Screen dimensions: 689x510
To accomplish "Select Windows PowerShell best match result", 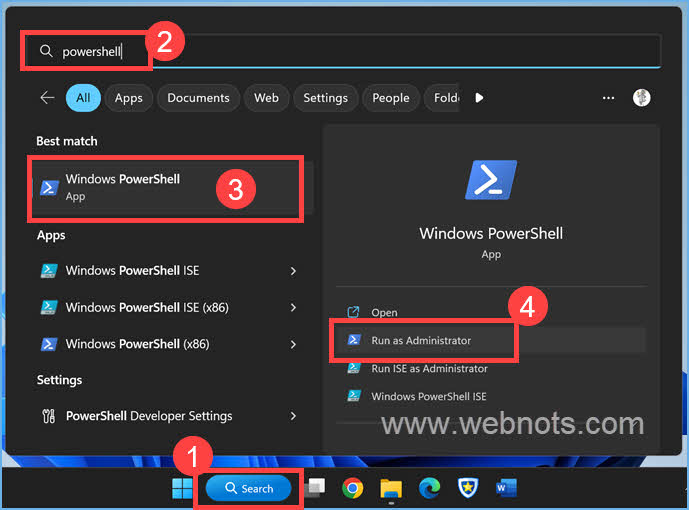I will 172,188.
